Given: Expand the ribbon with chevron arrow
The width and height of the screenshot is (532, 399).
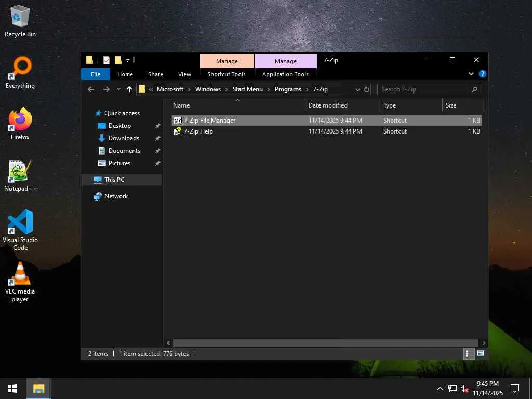Looking at the screenshot, I should click(x=471, y=74).
